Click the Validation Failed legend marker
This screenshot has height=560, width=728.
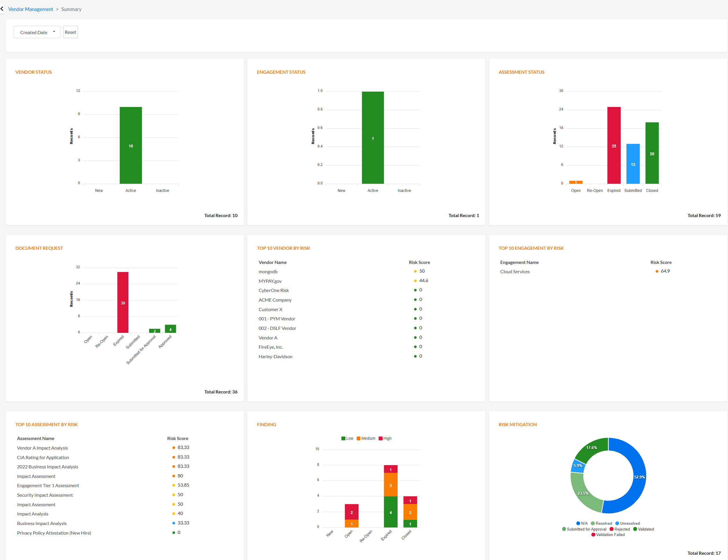[x=593, y=535]
